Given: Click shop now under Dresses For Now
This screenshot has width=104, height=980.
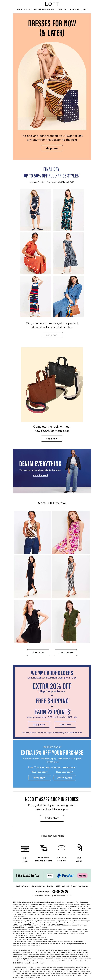Looking at the screenshot, I should (52, 148).
